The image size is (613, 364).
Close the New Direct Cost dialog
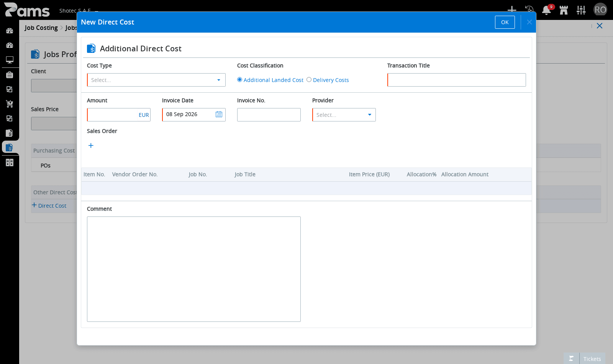(529, 22)
